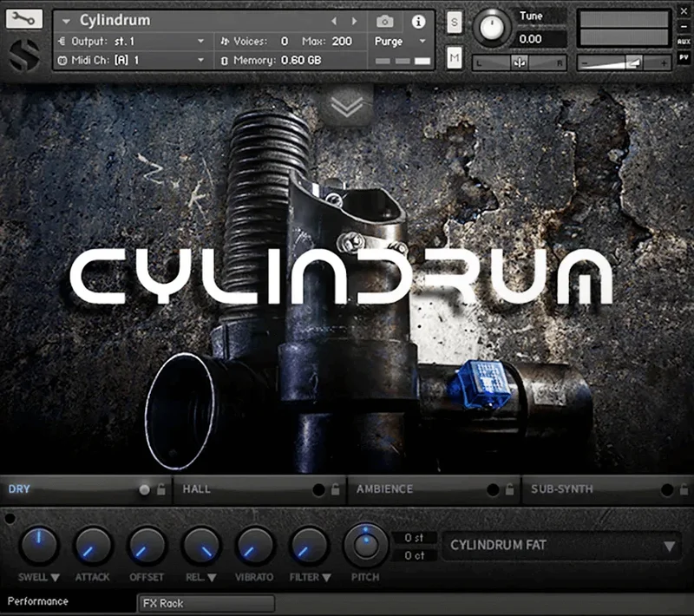The image size is (694, 616).
Task: Go to previous instrument with left arrow
Action: (334, 21)
